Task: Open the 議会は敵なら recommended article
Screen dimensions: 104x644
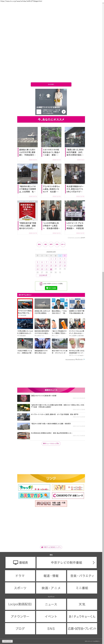Action: coord(60,306)
